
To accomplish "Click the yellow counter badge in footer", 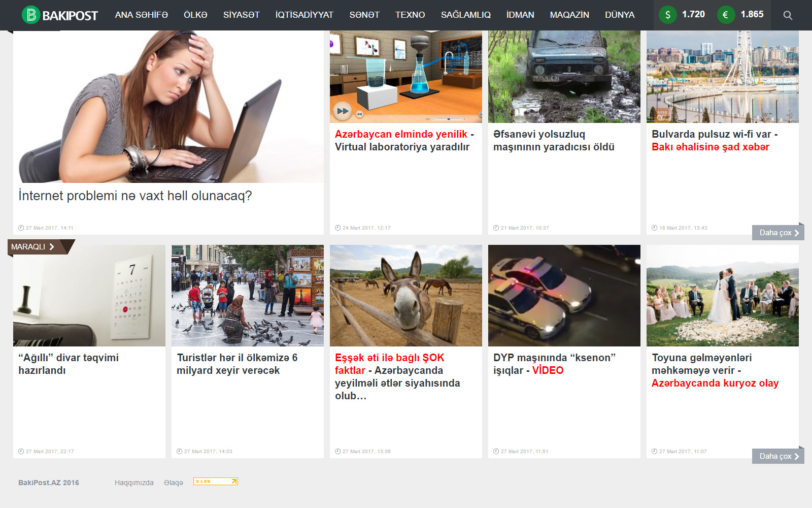I will (216, 481).
